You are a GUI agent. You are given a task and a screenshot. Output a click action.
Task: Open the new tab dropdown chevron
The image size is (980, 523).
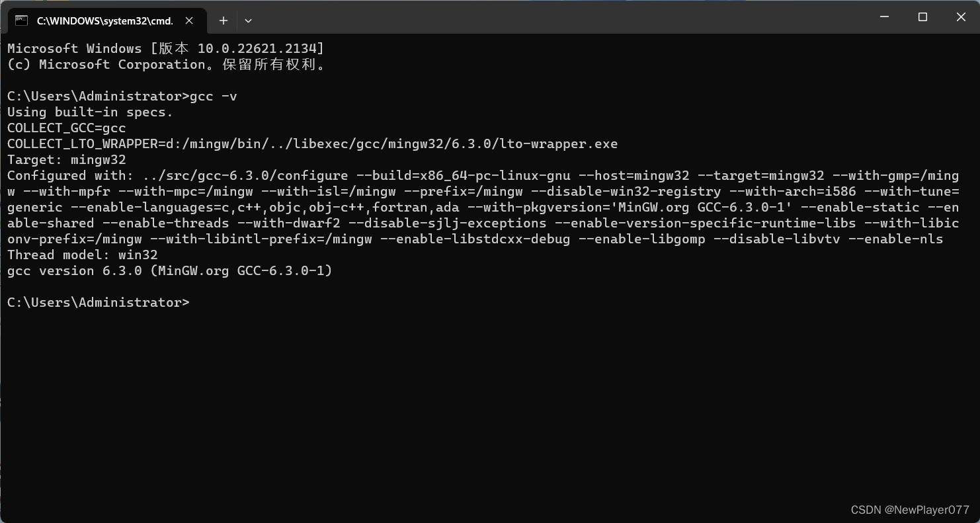[248, 21]
